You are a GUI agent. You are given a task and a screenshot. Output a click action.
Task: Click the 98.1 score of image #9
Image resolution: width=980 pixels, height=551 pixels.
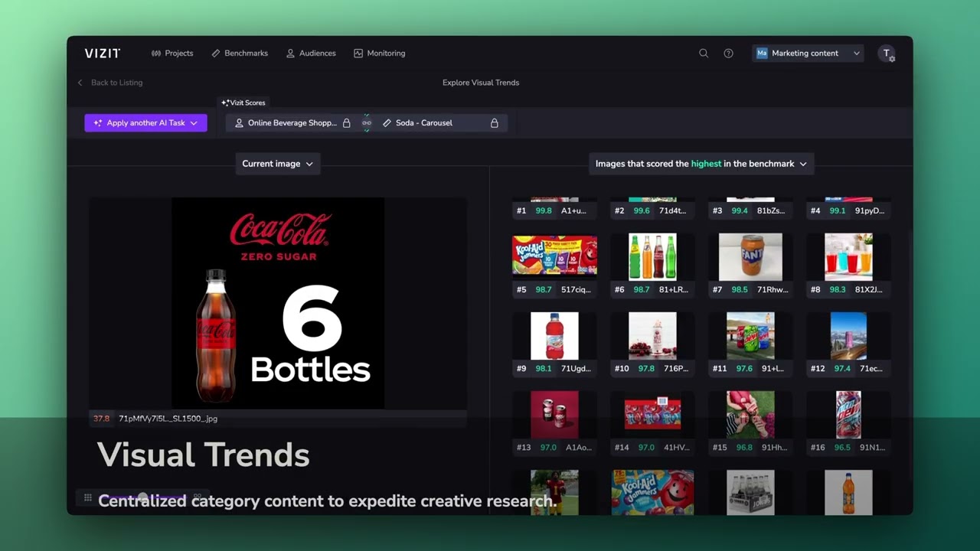point(544,368)
